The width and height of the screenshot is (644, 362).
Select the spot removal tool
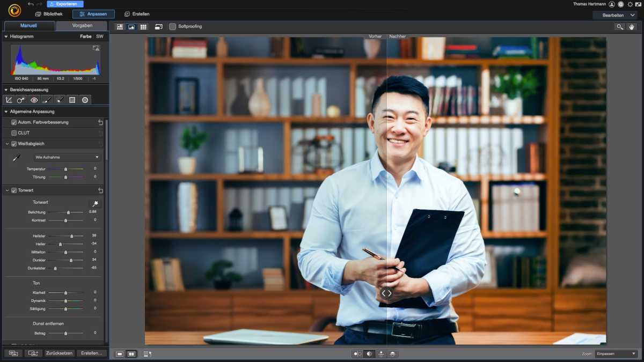pyautogui.click(x=21, y=100)
